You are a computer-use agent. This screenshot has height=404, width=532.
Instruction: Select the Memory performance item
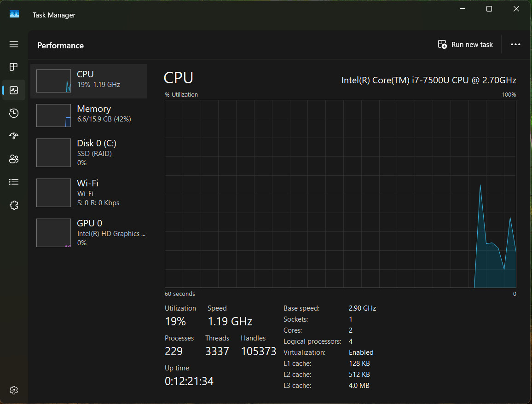89,115
